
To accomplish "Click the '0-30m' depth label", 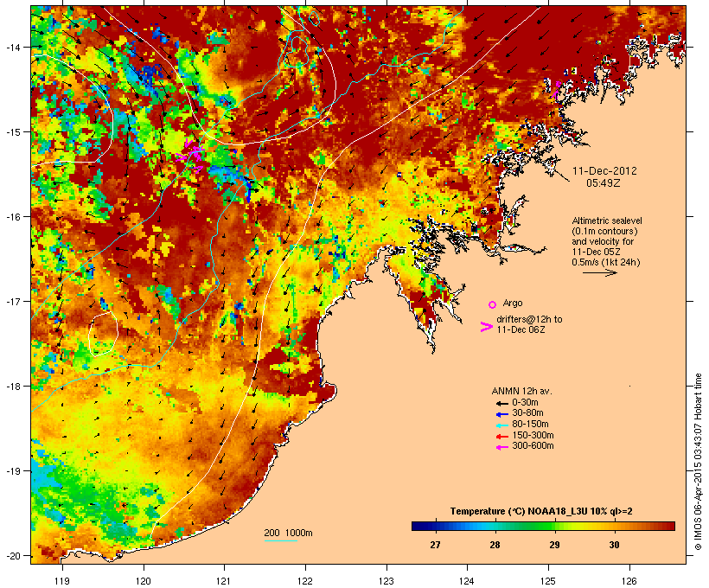I will tap(525, 403).
